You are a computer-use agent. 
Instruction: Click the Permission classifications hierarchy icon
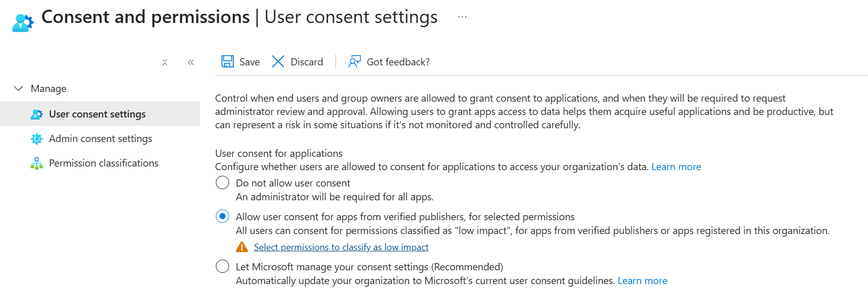(x=37, y=163)
